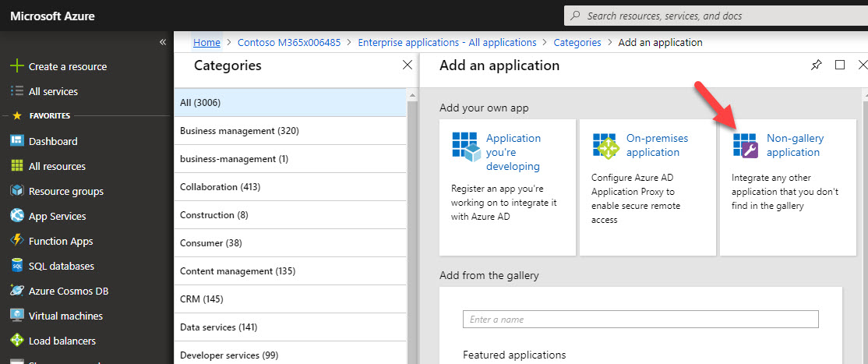
Task: Open Function Apps in favorites
Action: click(61, 241)
